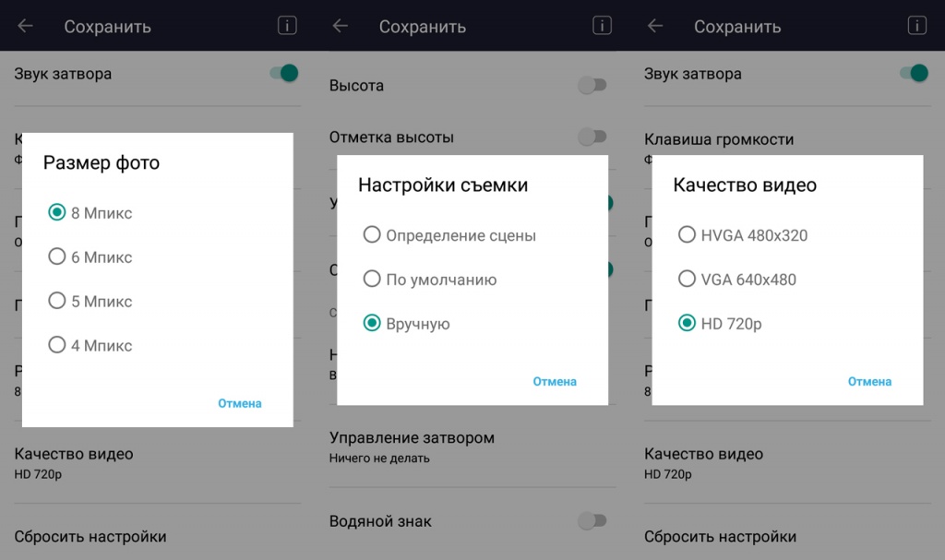
Task: Toggle the Высота switch
Action: point(592,86)
